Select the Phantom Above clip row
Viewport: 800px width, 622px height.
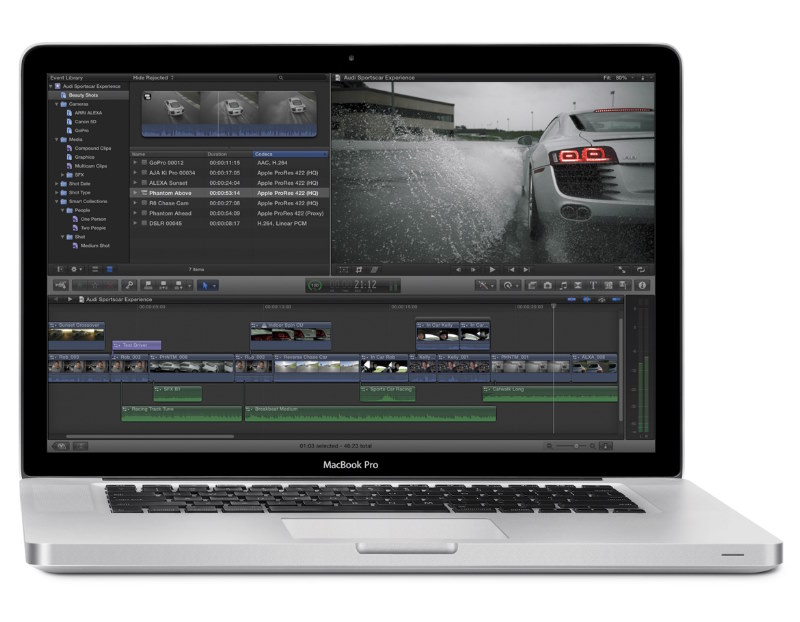(x=229, y=193)
